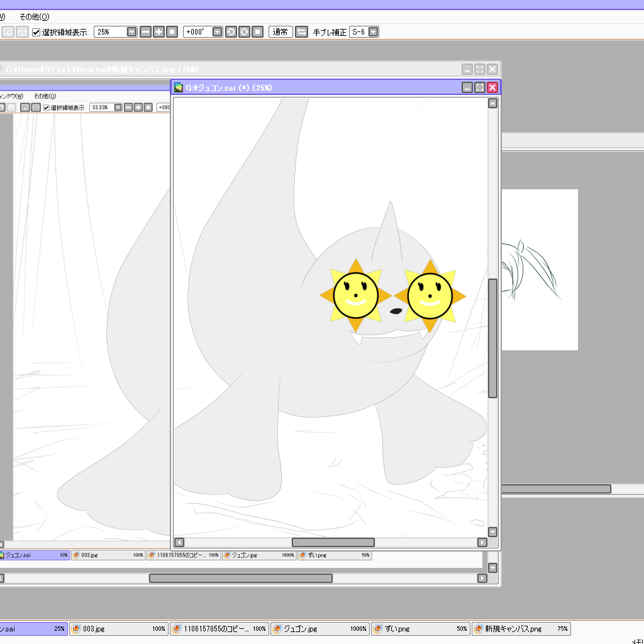
Task: Switch to the .sai 25% bottom tab
Action: tap(33, 629)
